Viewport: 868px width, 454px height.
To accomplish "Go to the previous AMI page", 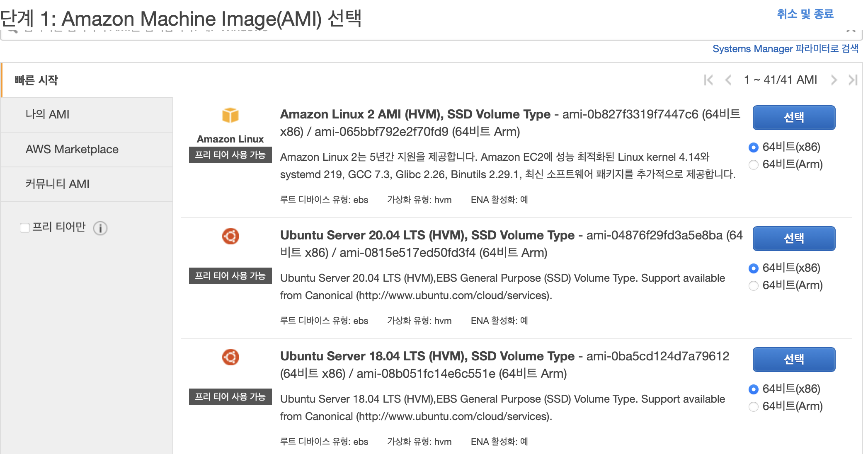I will click(728, 80).
